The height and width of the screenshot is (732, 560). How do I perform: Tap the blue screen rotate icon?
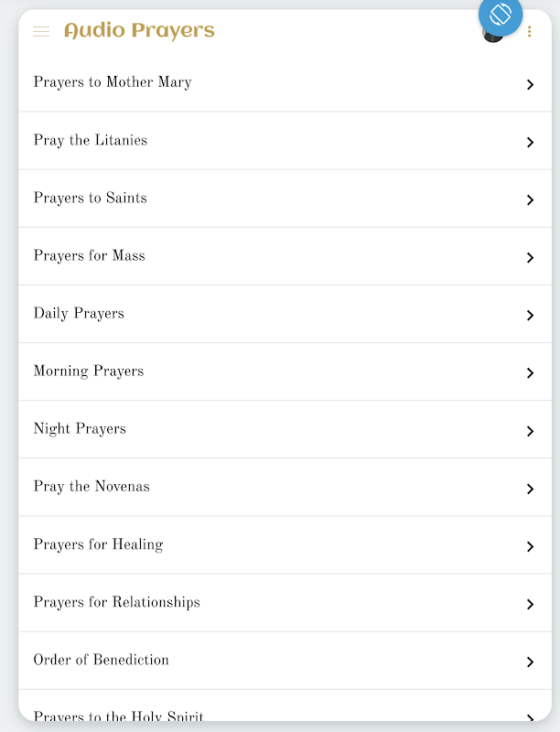tap(501, 14)
